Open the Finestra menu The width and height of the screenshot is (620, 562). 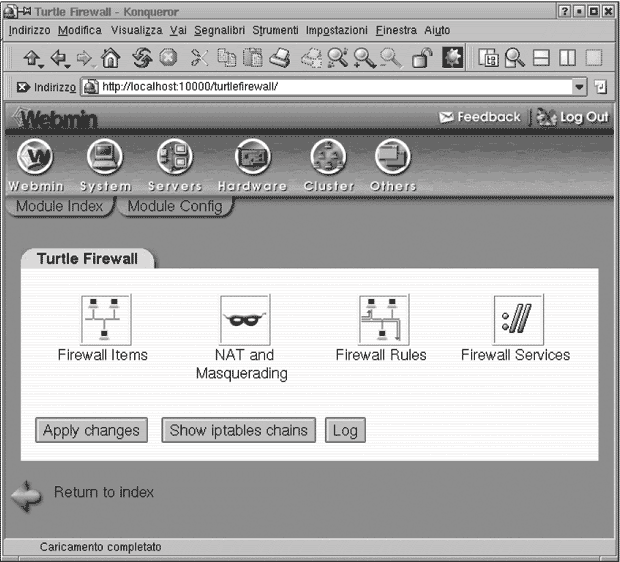point(396,30)
